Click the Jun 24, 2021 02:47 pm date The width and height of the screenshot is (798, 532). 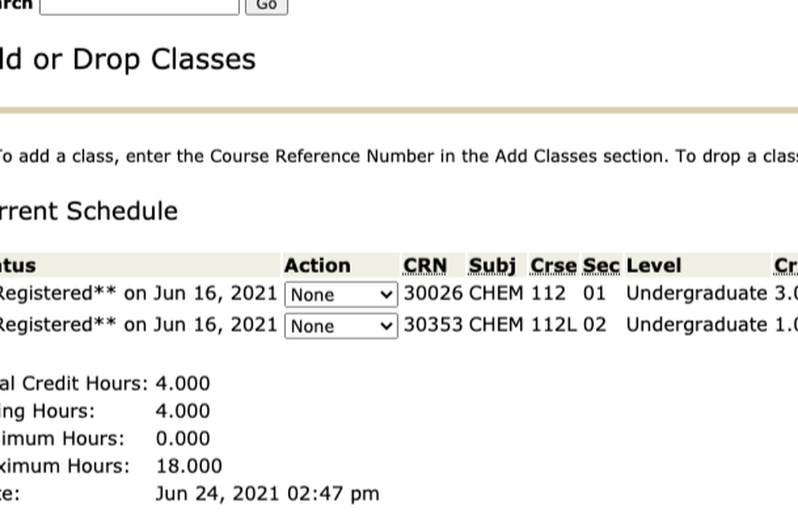[x=267, y=493]
